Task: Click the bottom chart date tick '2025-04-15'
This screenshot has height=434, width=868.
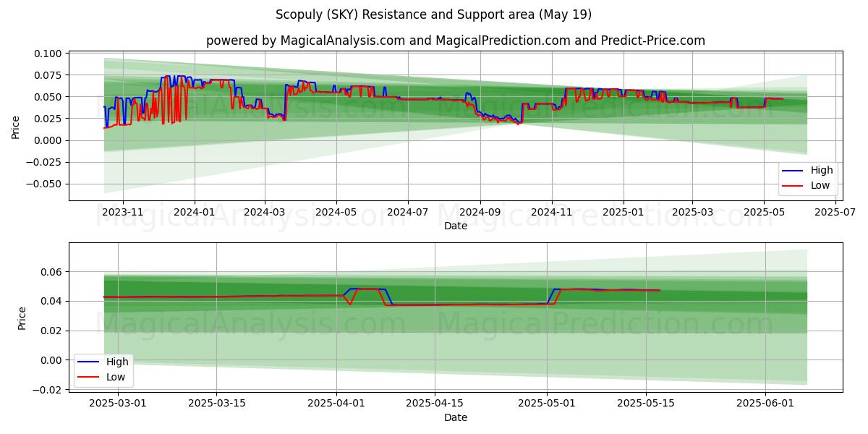Action: click(x=435, y=404)
